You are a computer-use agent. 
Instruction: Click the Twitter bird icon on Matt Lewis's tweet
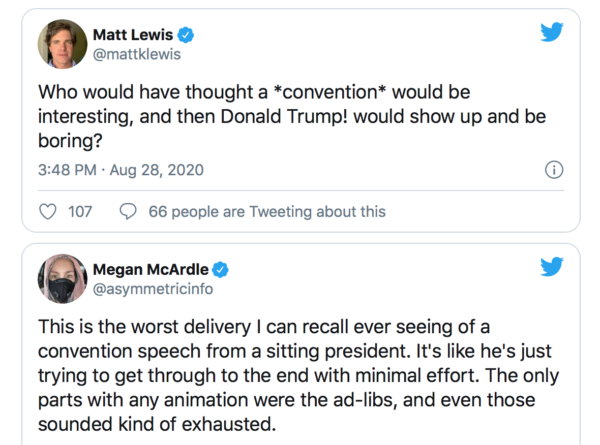pos(551,32)
